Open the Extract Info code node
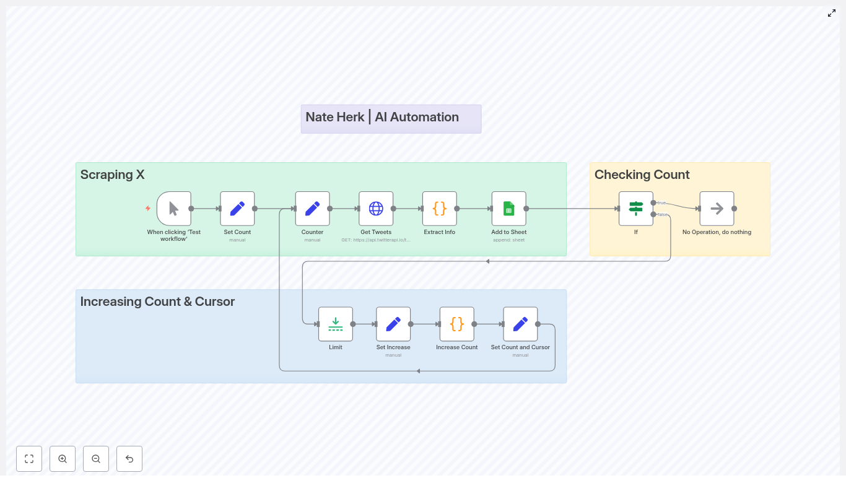Image resolution: width=846 pixels, height=504 pixels. click(x=440, y=209)
